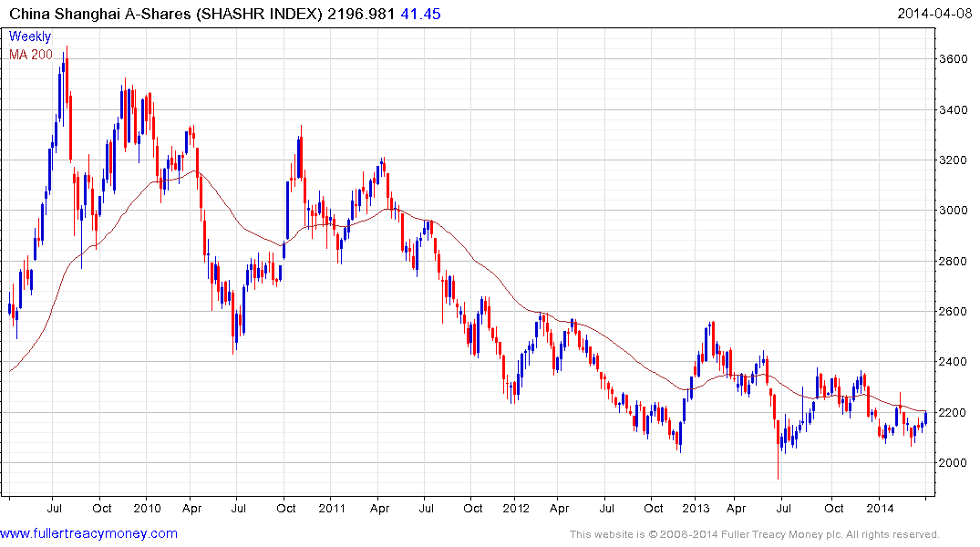Click the 3400 price axis label
The height and width of the screenshot is (547, 980).
tap(954, 110)
